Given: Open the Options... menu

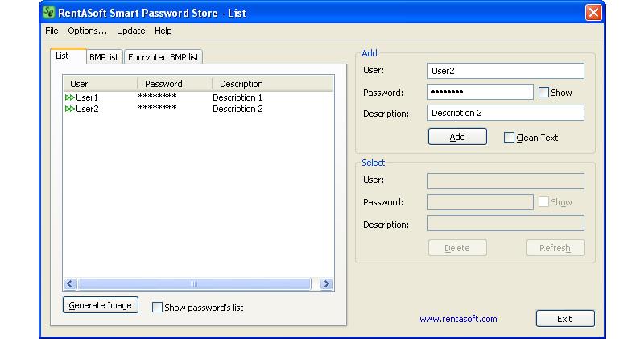Looking at the screenshot, I should [88, 31].
